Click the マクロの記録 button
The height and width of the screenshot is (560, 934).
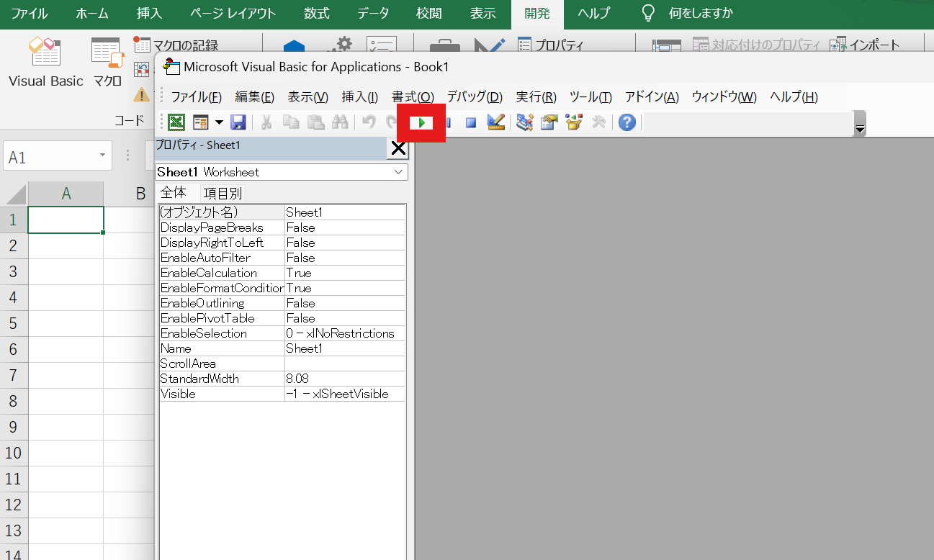tap(176, 45)
